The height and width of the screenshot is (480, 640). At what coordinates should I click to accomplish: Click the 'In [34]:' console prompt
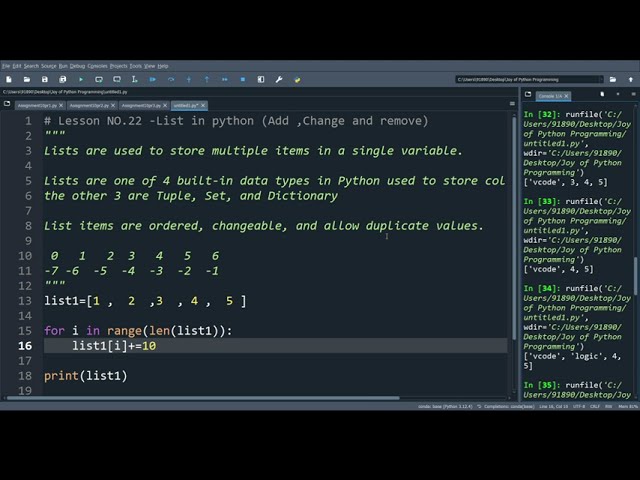[x=542, y=289]
